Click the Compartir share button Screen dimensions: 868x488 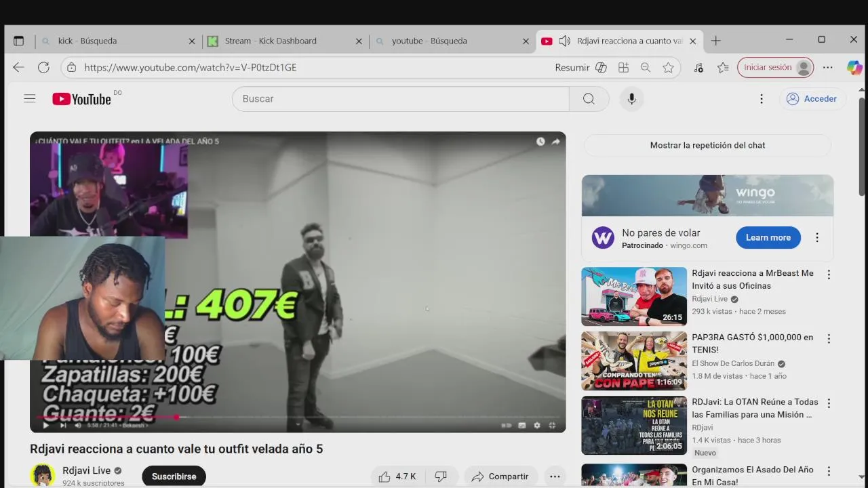tap(500, 476)
